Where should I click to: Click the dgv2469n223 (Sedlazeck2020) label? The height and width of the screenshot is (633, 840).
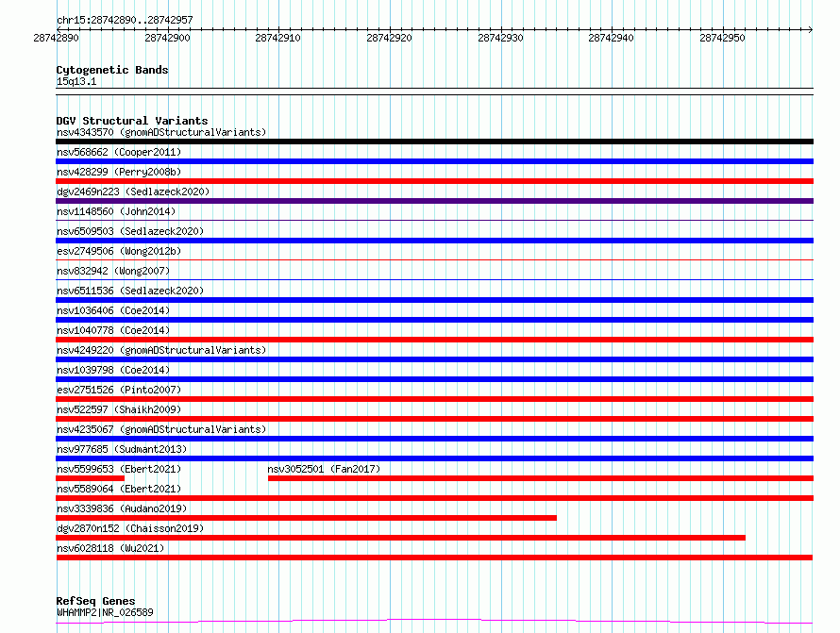pyautogui.click(x=133, y=192)
